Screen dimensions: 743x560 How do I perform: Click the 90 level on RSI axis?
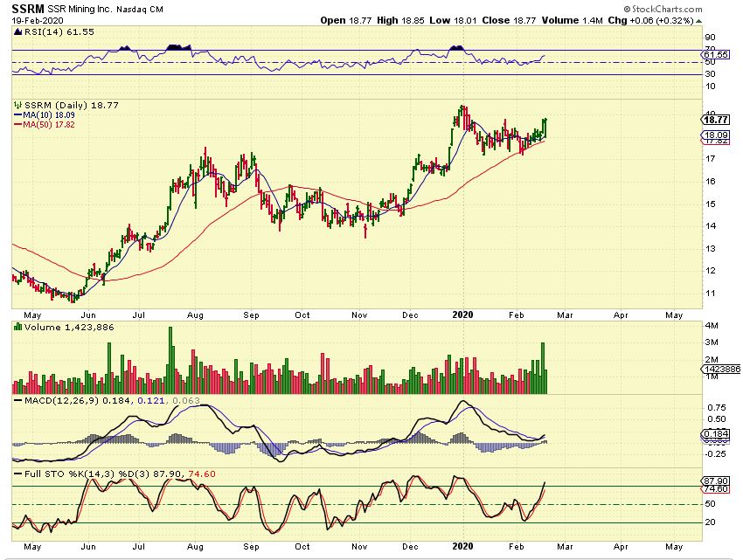(711, 38)
